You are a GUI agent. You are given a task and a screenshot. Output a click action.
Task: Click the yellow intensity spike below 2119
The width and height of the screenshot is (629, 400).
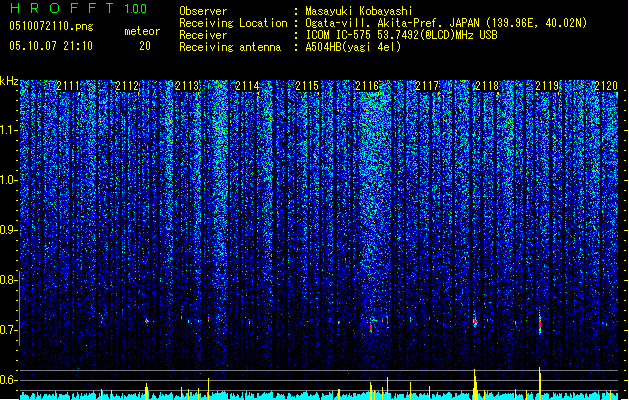[540, 383]
